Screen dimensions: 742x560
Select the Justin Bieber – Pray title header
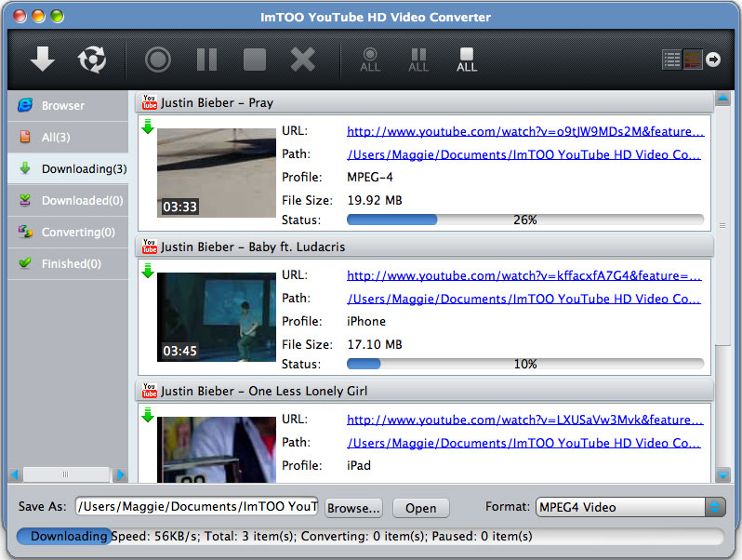pos(425,102)
